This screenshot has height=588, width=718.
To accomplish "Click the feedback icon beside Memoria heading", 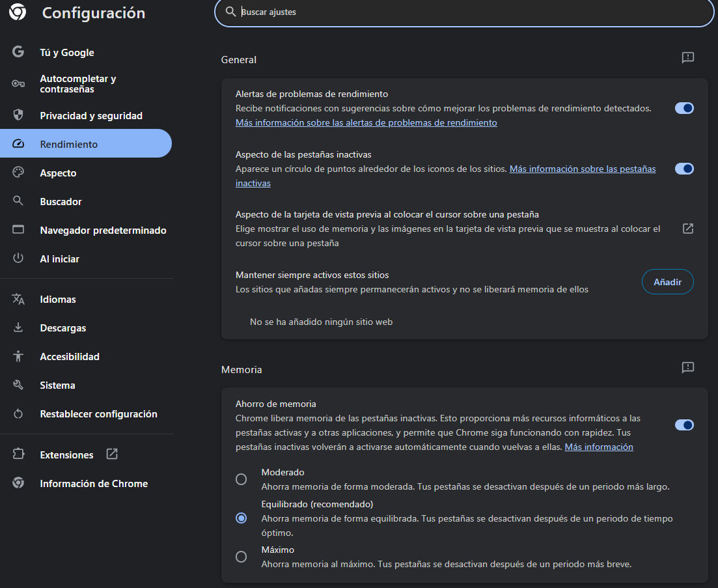I will click(687, 368).
